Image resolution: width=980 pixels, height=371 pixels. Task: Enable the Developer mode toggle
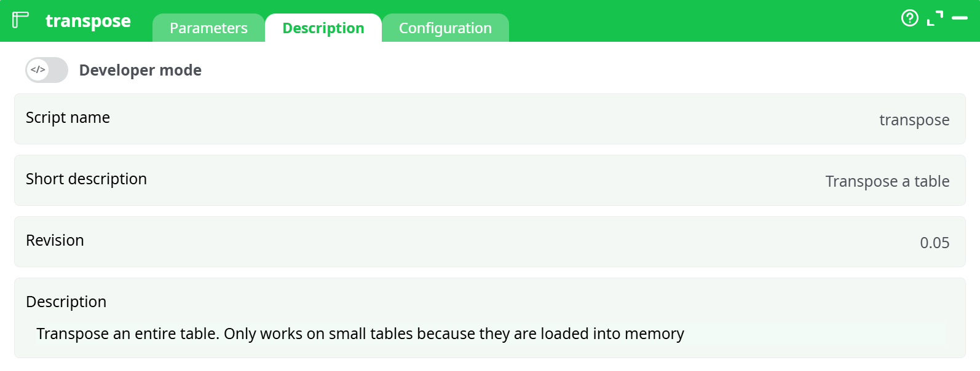tap(47, 70)
